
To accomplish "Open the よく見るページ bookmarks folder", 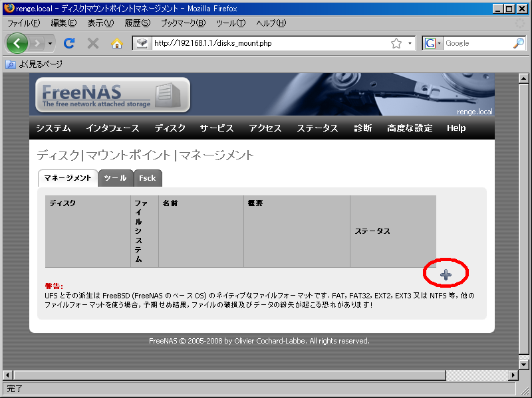I will [34, 64].
